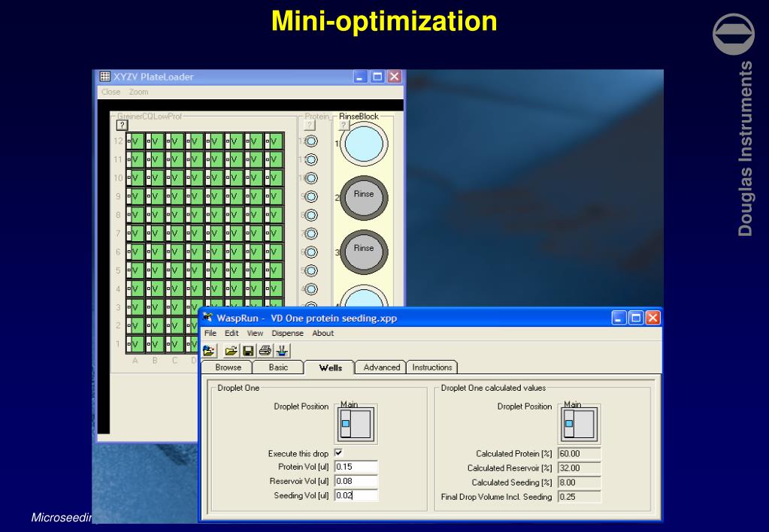Select protein vial 9 in PlateLoader
The height and width of the screenshot is (532, 769).
coord(311,197)
